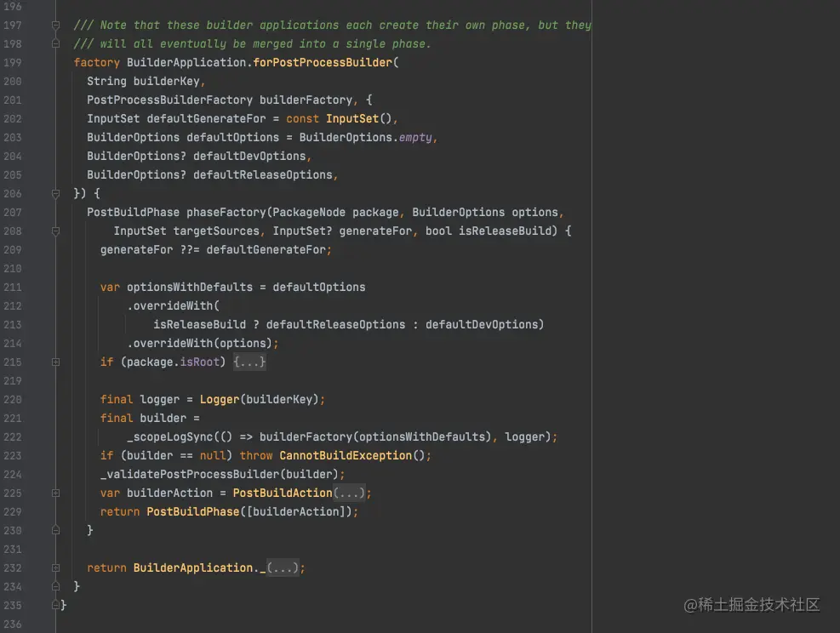Image resolution: width=840 pixels, height=633 pixels.
Task: Click 'optionsWithDefaults' on line 211
Action: 190,287
